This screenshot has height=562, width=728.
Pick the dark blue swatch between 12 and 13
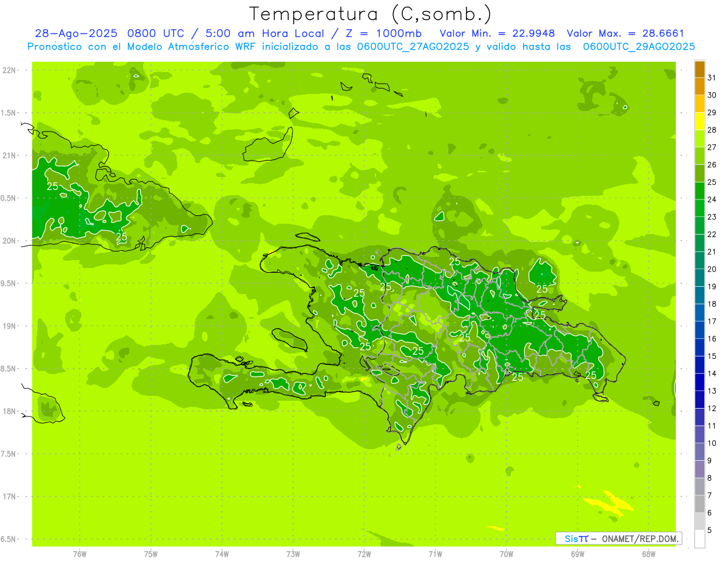point(699,400)
